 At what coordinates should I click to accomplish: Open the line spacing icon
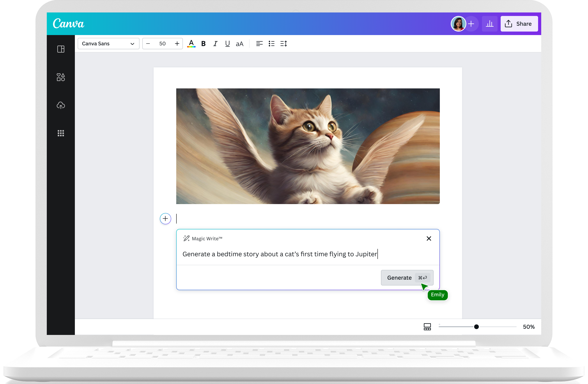pyautogui.click(x=284, y=44)
